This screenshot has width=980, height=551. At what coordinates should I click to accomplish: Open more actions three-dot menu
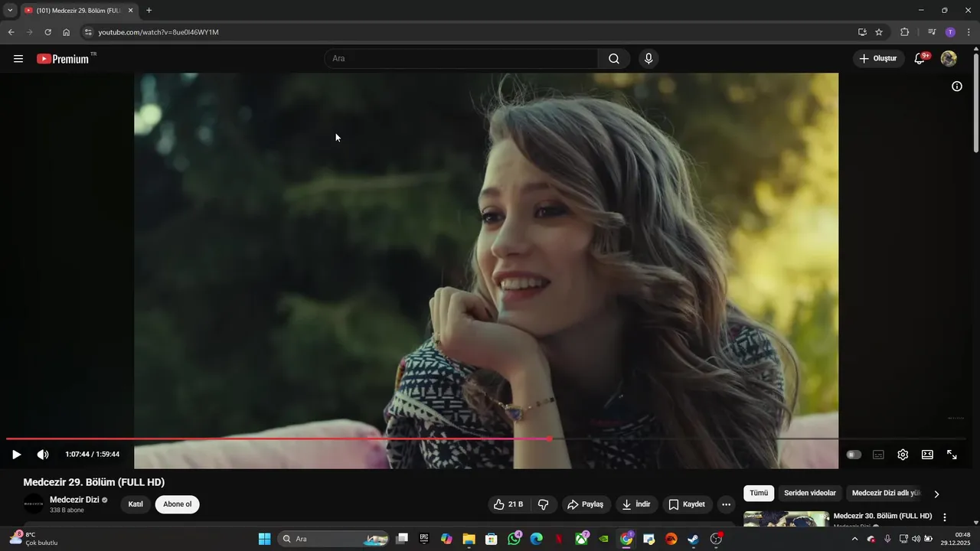(x=727, y=504)
